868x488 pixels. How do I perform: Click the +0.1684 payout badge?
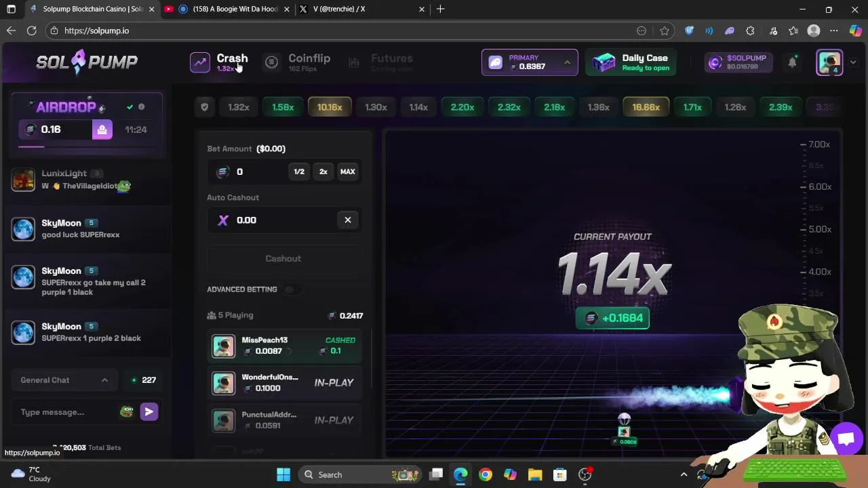pos(613,318)
